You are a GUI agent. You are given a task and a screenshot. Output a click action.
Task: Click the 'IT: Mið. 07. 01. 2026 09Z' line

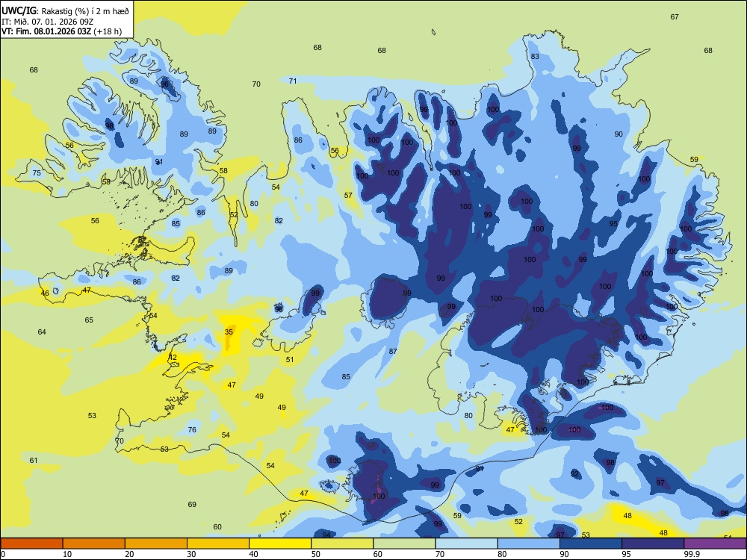tap(46, 22)
